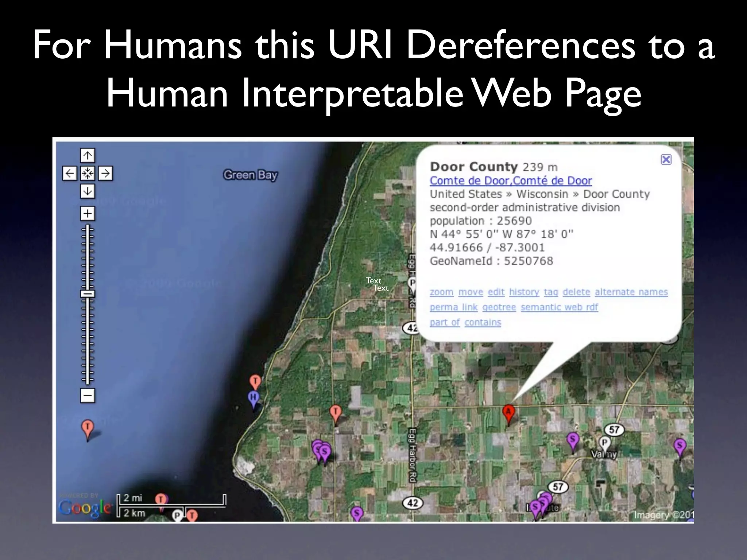Select the purple S marker left of the lower route 42 shield

pyautogui.click(x=357, y=514)
